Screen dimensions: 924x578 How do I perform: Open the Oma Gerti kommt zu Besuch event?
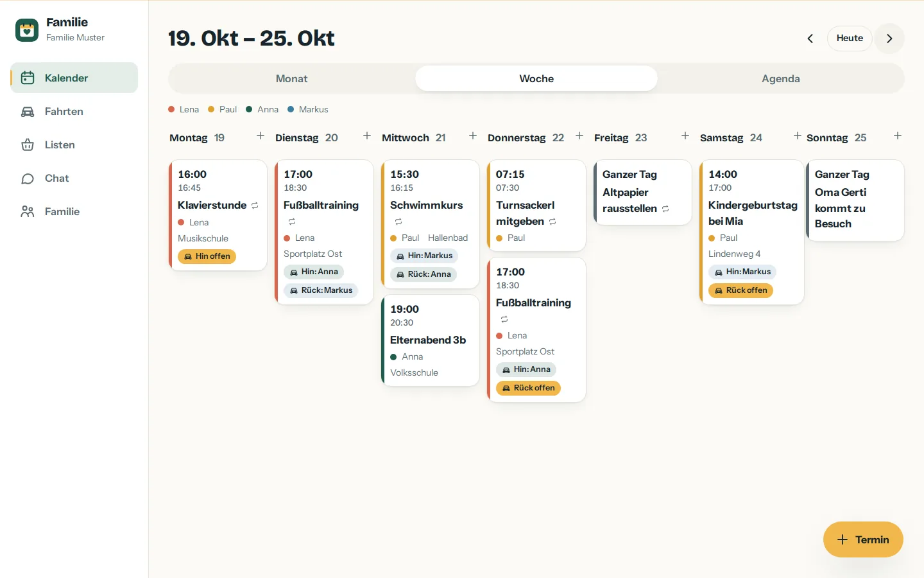pos(855,200)
